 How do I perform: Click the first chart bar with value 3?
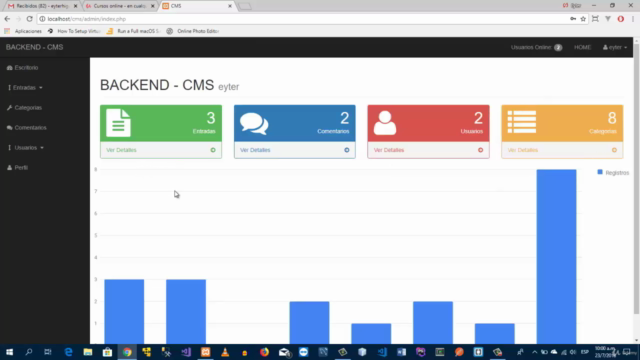(124, 312)
